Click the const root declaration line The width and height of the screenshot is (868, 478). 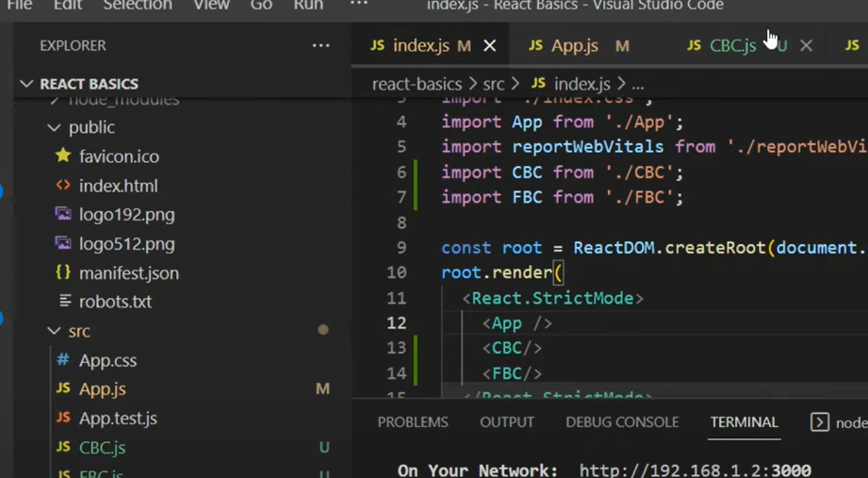tap(653, 248)
